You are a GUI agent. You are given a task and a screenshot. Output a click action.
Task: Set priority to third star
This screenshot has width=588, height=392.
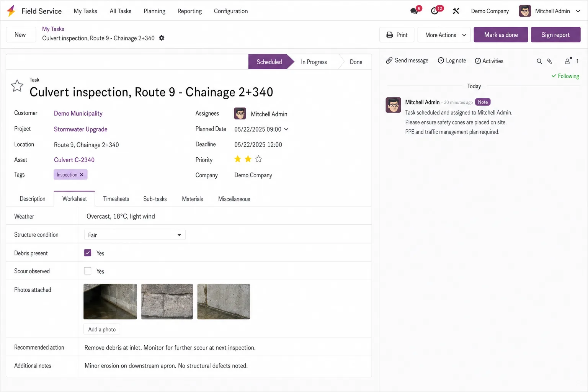click(x=258, y=159)
